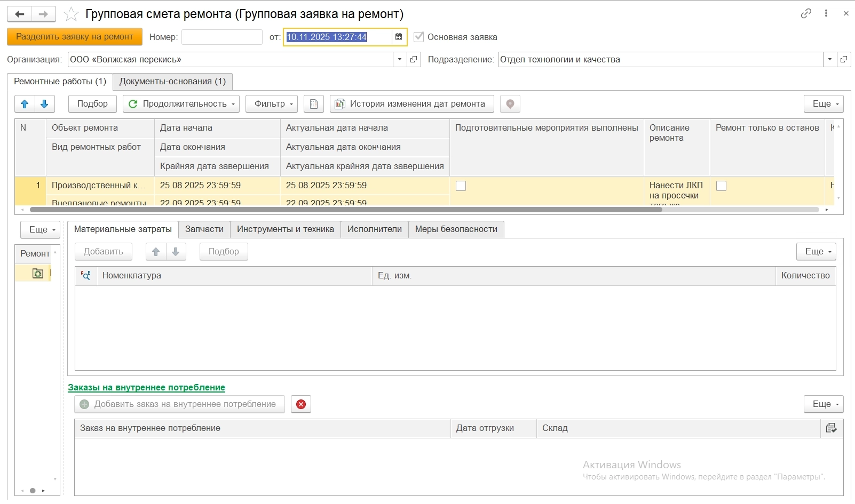Open Заказы на внутреннее потребление link
This screenshot has height=504, width=855.
tap(146, 388)
